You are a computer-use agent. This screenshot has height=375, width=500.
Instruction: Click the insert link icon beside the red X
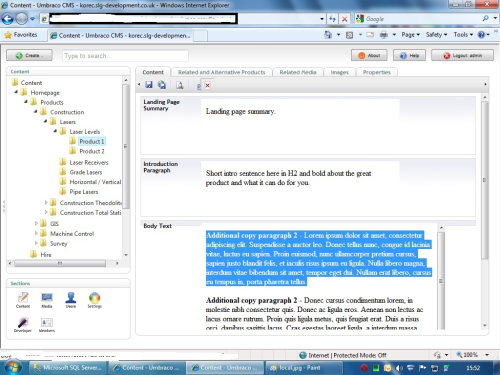(199, 86)
